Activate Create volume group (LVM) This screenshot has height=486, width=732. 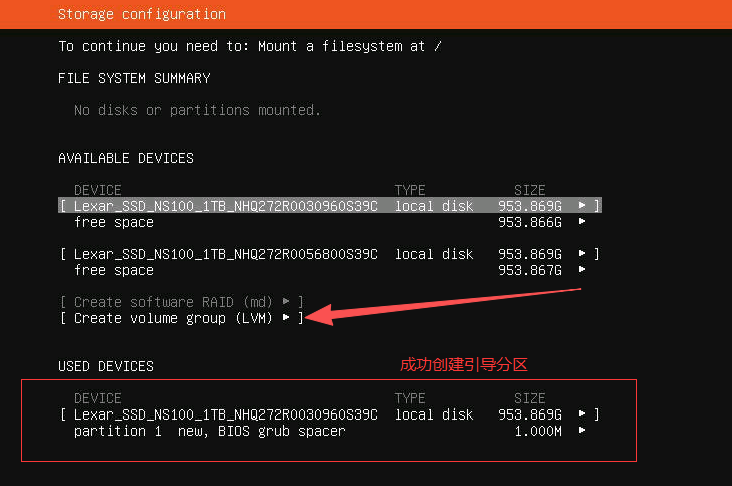click(172, 318)
